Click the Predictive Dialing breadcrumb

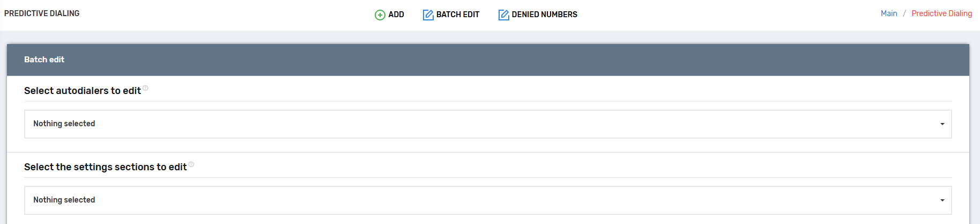click(x=941, y=13)
